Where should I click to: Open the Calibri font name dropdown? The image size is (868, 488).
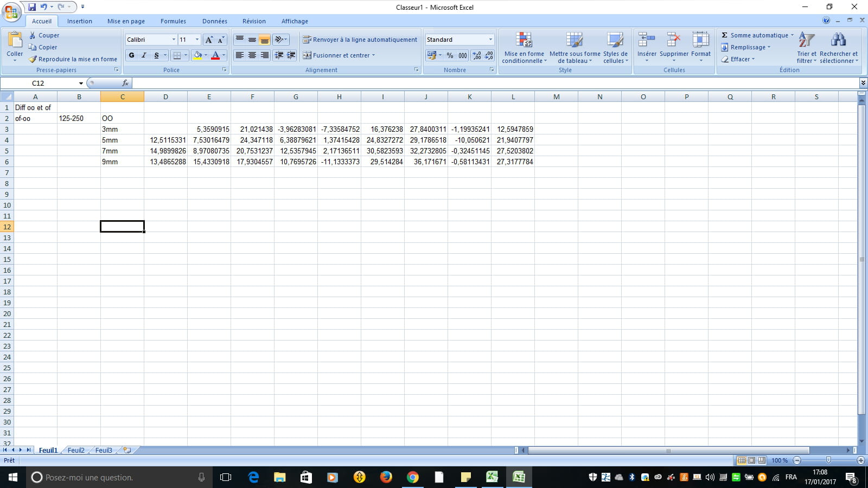(x=174, y=40)
